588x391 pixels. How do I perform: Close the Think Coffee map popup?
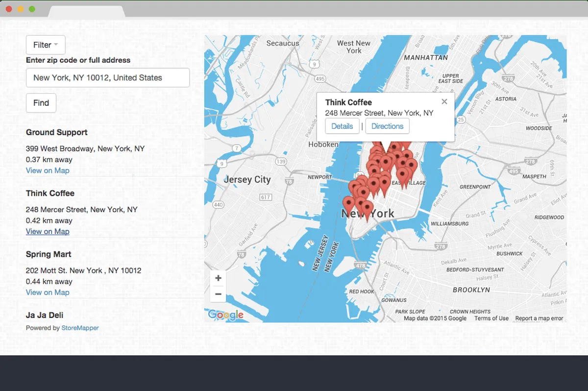click(444, 102)
